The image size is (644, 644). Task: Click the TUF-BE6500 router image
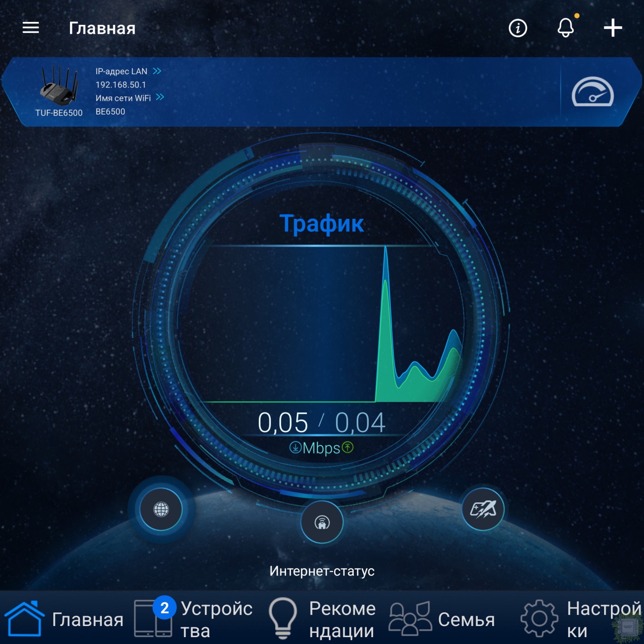(x=59, y=85)
